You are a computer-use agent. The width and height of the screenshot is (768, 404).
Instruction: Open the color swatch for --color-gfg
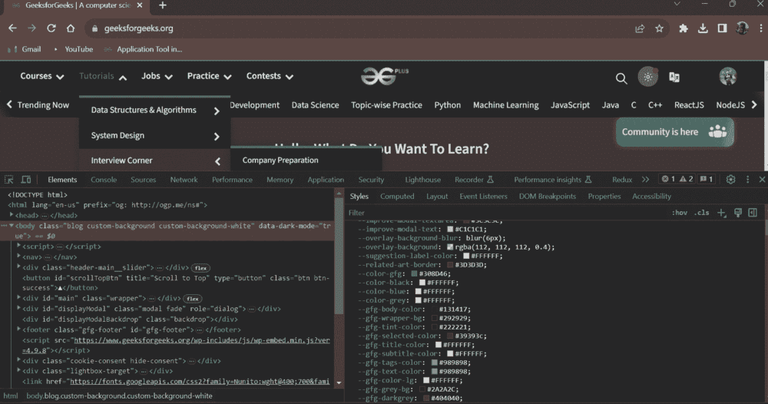(x=414, y=274)
